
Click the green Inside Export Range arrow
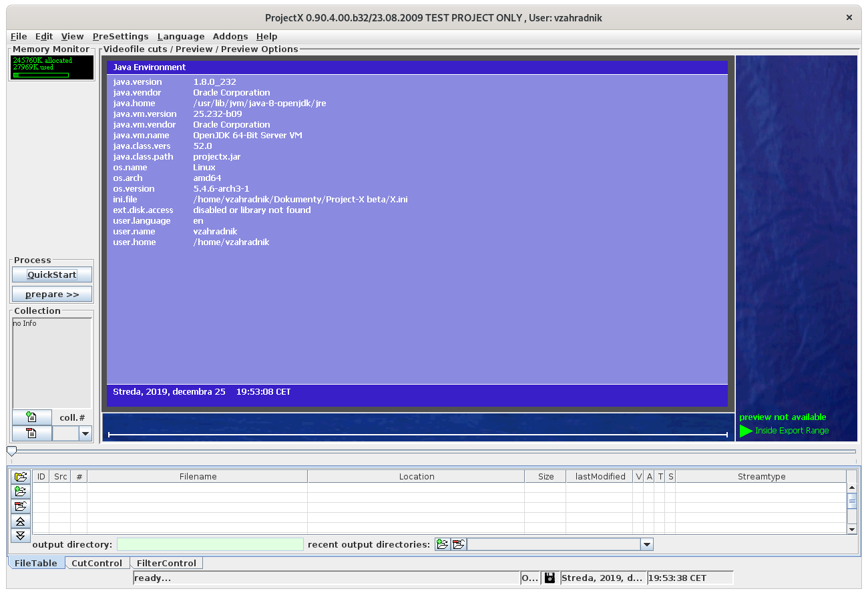coord(746,431)
